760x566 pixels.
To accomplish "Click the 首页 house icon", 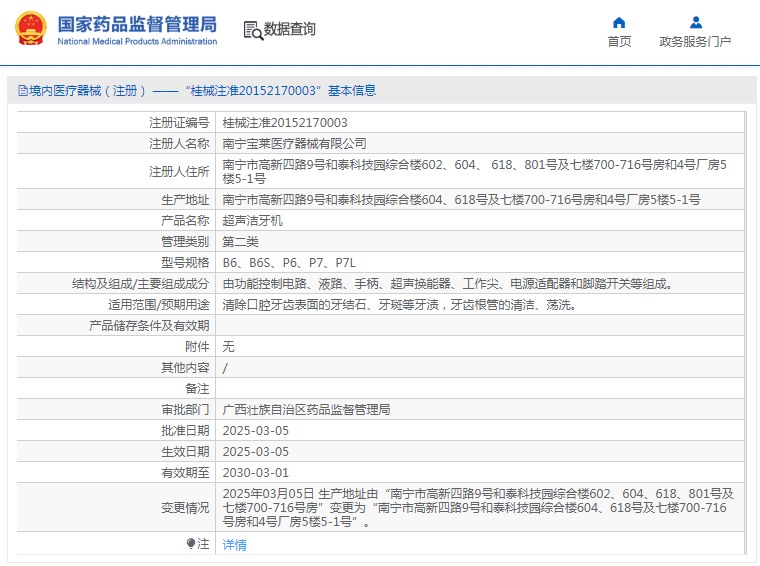I will coord(619,22).
